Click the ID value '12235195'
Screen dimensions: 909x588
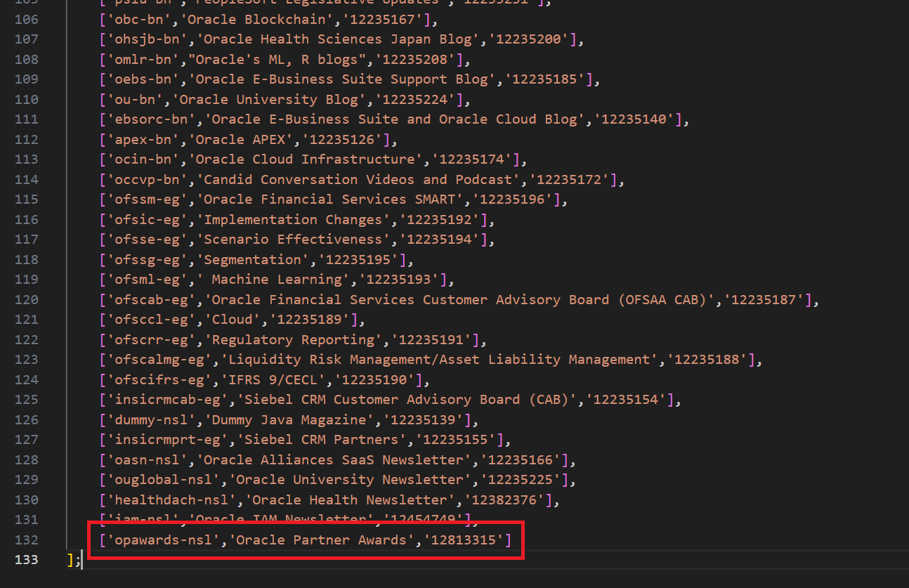coord(358,260)
